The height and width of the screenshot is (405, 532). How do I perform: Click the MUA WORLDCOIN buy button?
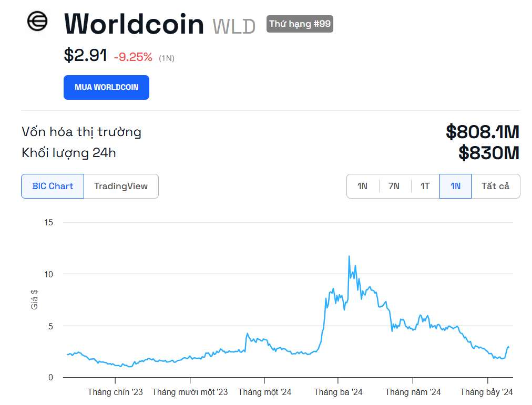(106, 87)
